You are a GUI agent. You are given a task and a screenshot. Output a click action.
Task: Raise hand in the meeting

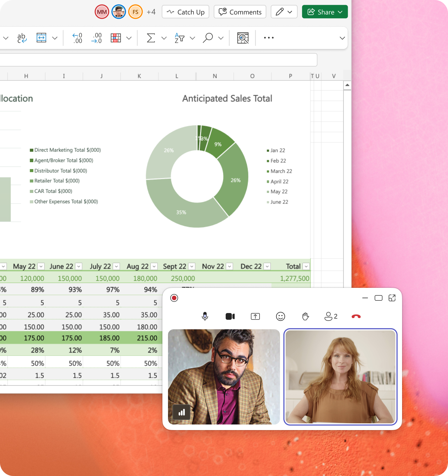pyautogui.click(x=305, y=316)
